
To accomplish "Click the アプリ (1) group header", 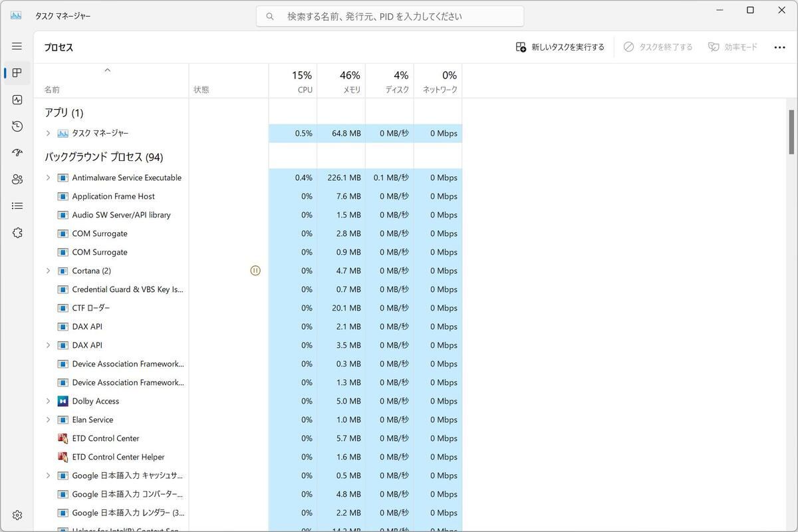I will click(64, 113).
